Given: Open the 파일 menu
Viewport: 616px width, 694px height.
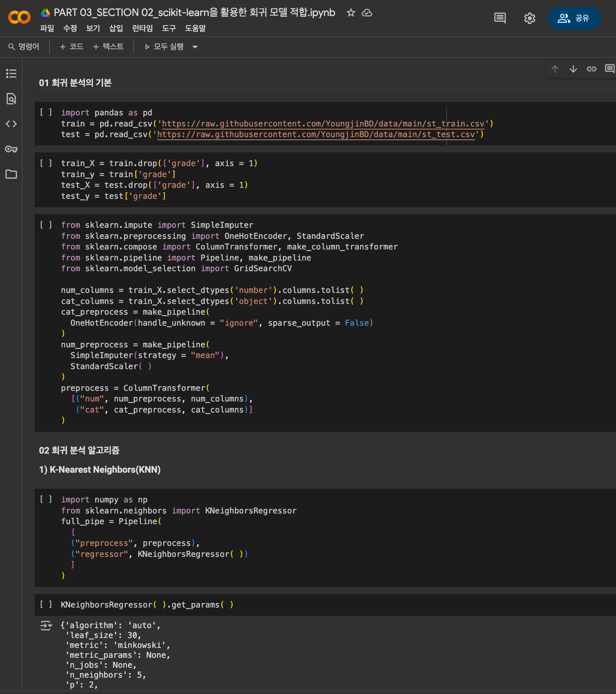Looking at the screenshot, I should [47, 28].
